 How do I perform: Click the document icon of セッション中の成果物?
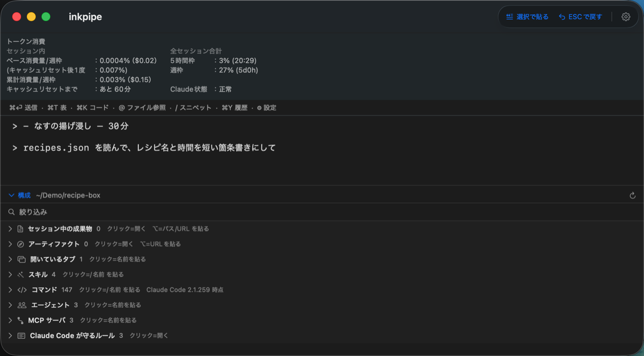(x=20, y=228)
